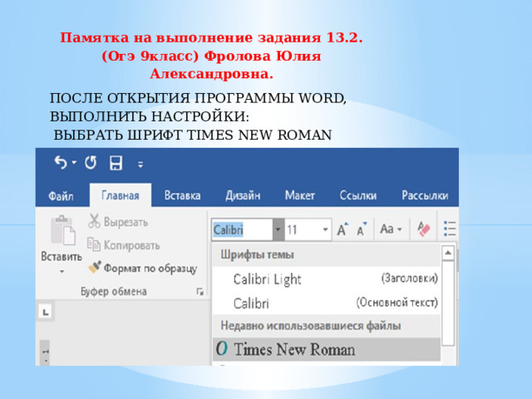Click the Increase font size icon
Screen dimensions: 532x399
(342, 229)
